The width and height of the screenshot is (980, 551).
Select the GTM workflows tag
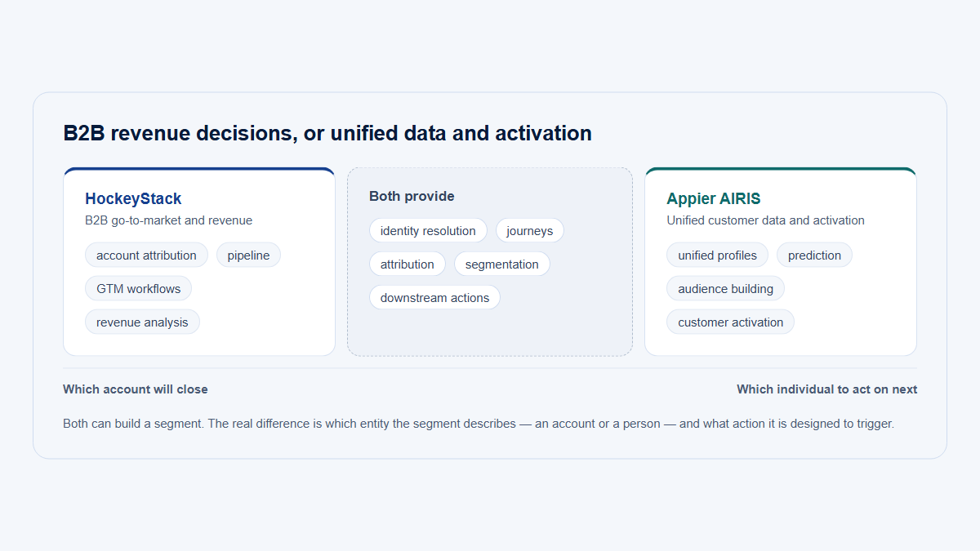pyautogui.click(x=139, y=289)
